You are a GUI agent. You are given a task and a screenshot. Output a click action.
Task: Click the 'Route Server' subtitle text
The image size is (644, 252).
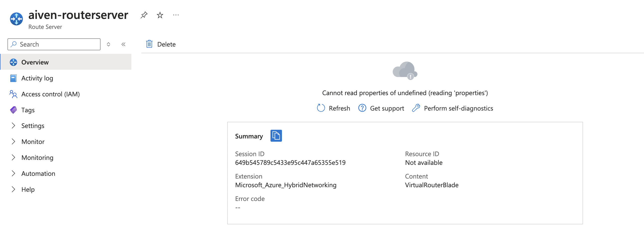pyautogui.click(x=45, y=27)
